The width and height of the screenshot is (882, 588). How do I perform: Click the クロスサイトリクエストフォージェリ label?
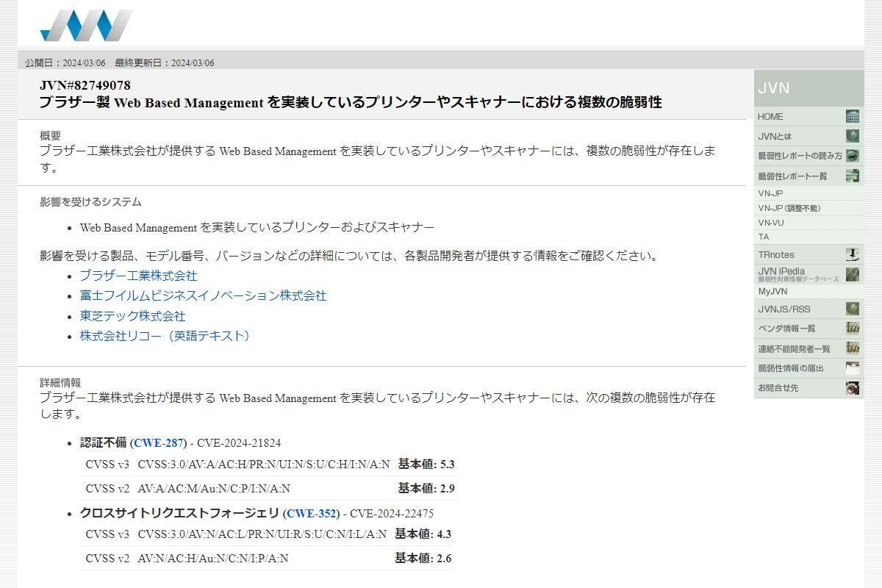point(179,513)
